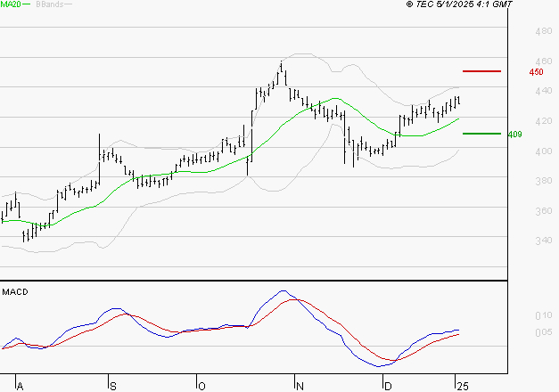
Task: Click the 340 price axis label
Action: point(543,241)
